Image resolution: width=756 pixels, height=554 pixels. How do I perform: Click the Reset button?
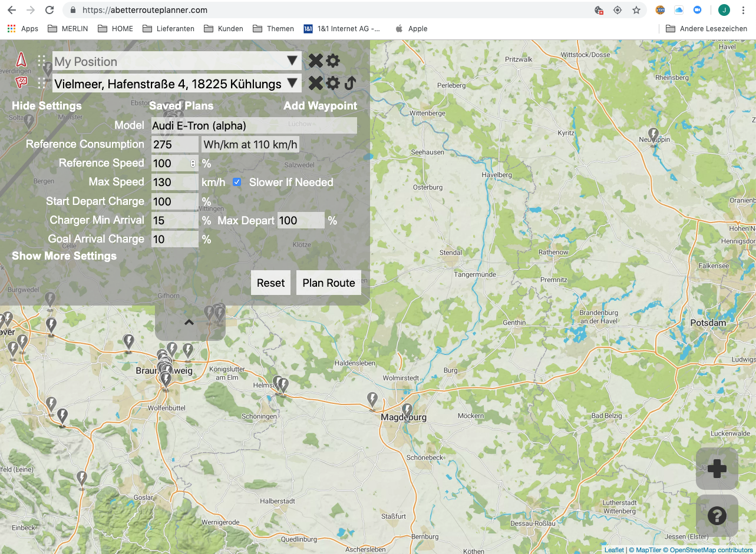[270, 283]
